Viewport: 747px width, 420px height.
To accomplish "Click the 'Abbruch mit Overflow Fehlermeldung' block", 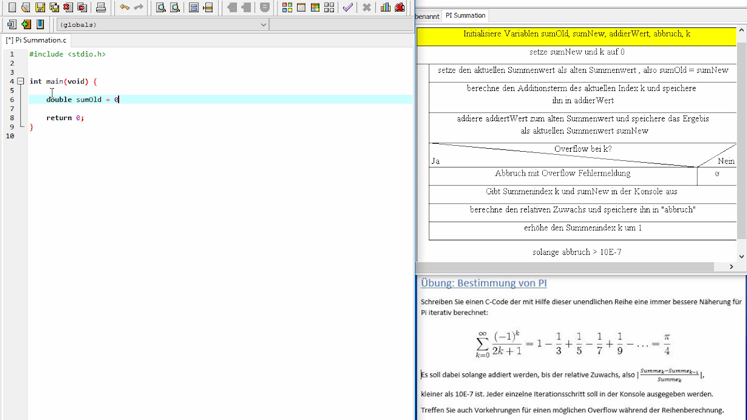I will 562,174.
